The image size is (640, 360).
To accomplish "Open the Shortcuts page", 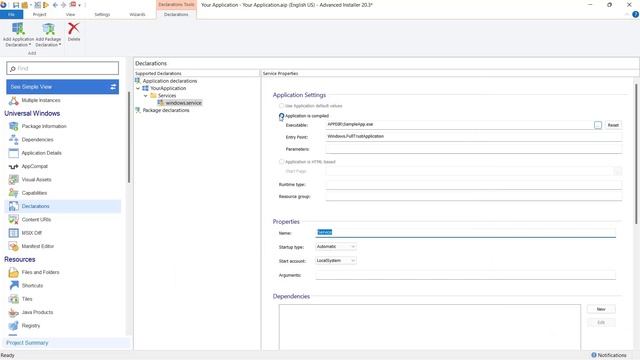I will (x=32, y=286).
